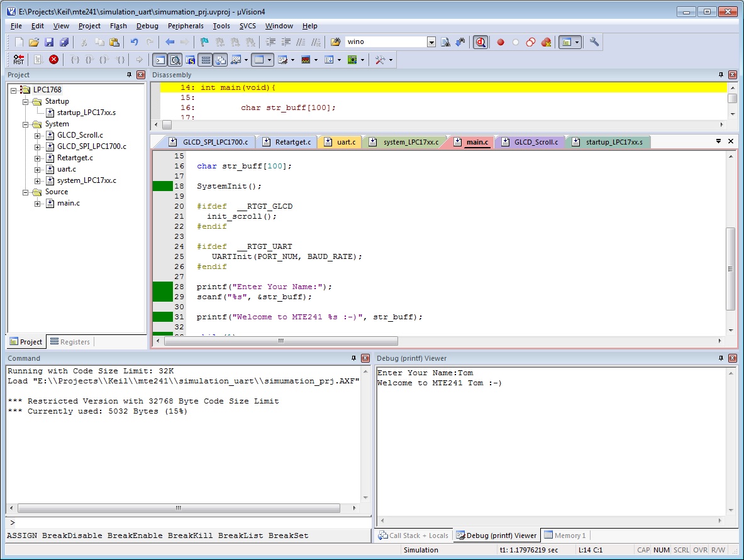Click the Start/Stop Debug Session magnifier icon
This screenshot has height=560, width=744.
pos(479,41)
